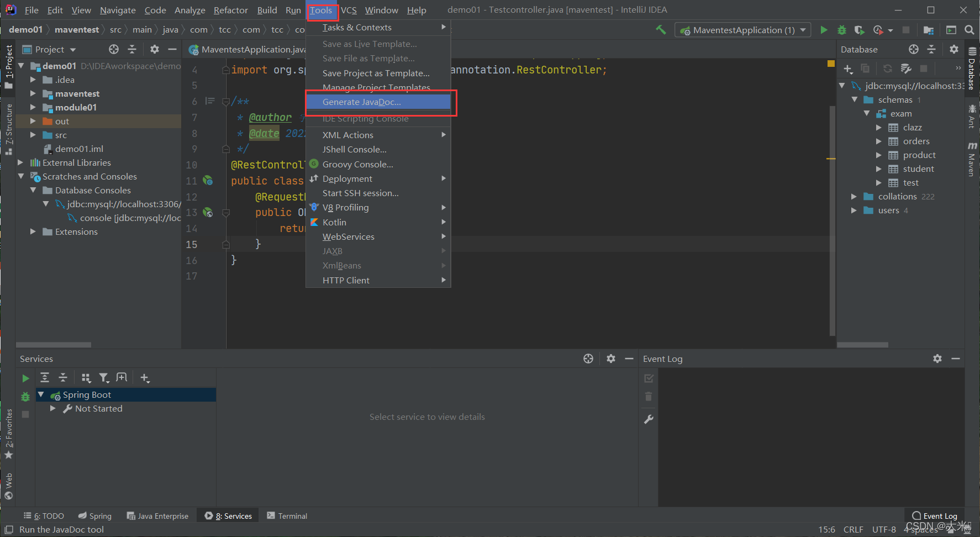Screen dimensions: 980x537
Task: Open the MaventestApplication run configuration dropdown
Action: pos(742,30)
